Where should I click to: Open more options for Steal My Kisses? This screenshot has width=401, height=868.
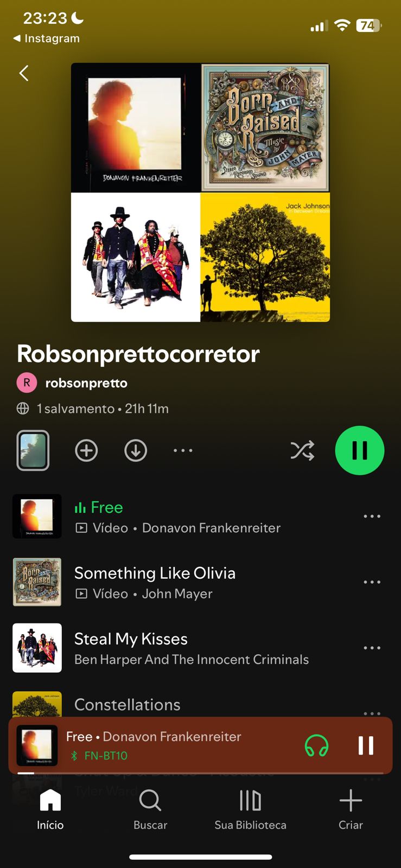[x=372, y=648]
